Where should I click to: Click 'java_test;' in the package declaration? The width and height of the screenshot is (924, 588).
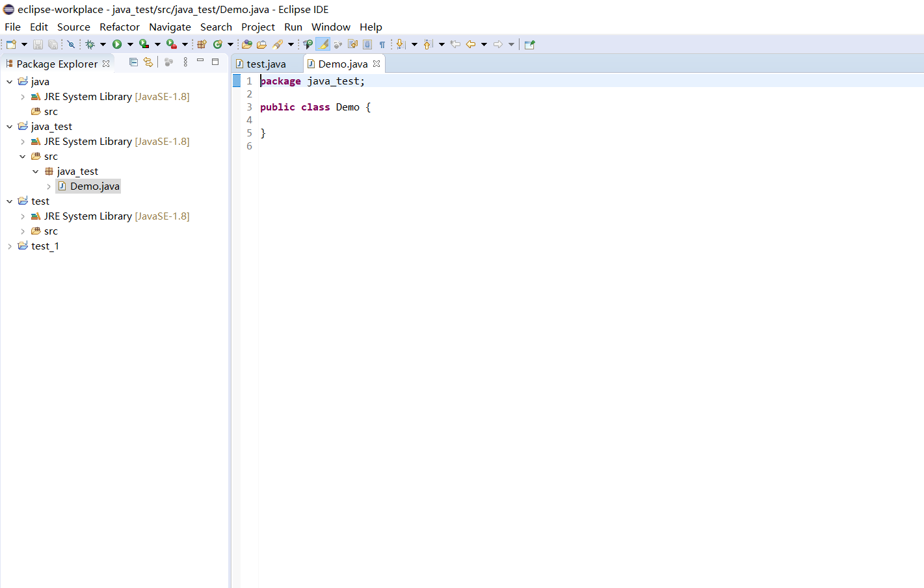tap(336, 81)
